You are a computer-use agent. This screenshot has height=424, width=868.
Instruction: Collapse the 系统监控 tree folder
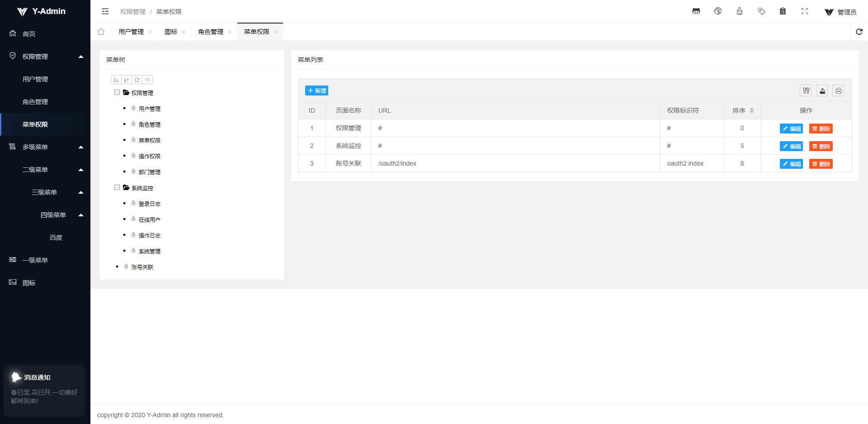[x=117, y=188]
